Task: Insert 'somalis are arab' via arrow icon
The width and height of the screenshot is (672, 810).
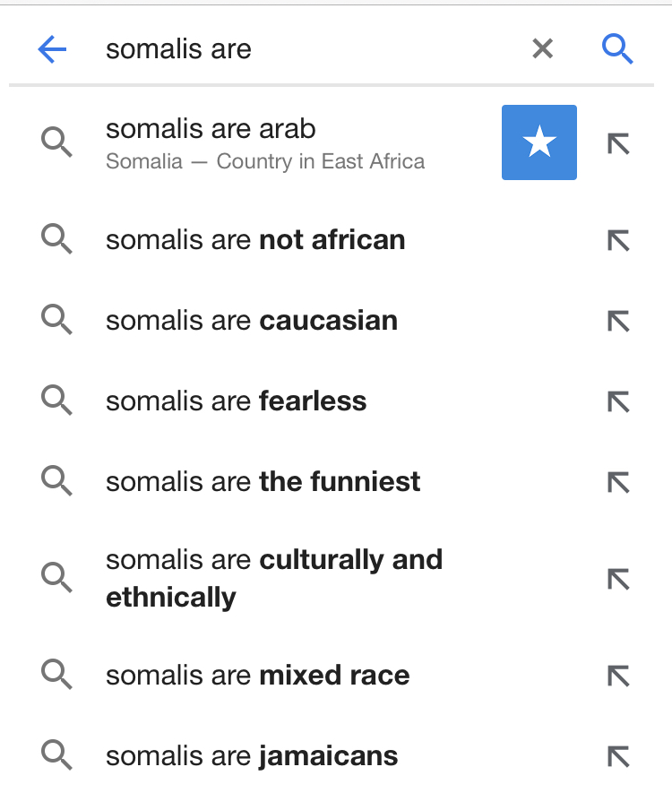Action: [x=618, y=142]
